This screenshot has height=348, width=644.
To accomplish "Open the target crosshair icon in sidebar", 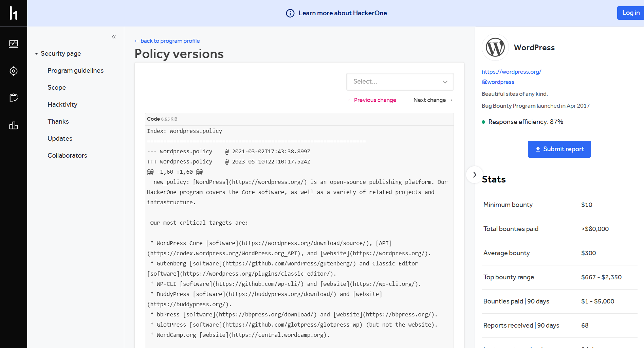I will coord(14,71).
